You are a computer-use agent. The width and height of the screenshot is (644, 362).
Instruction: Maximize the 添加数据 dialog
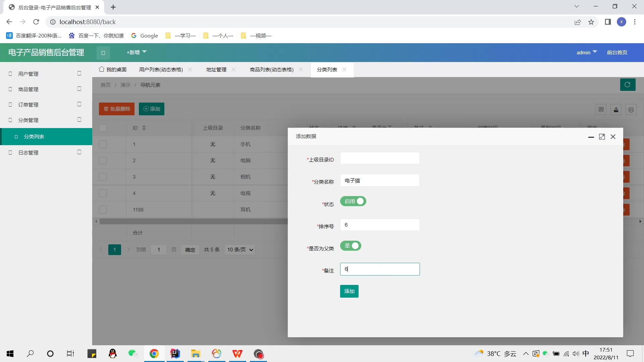coord(602,137)
